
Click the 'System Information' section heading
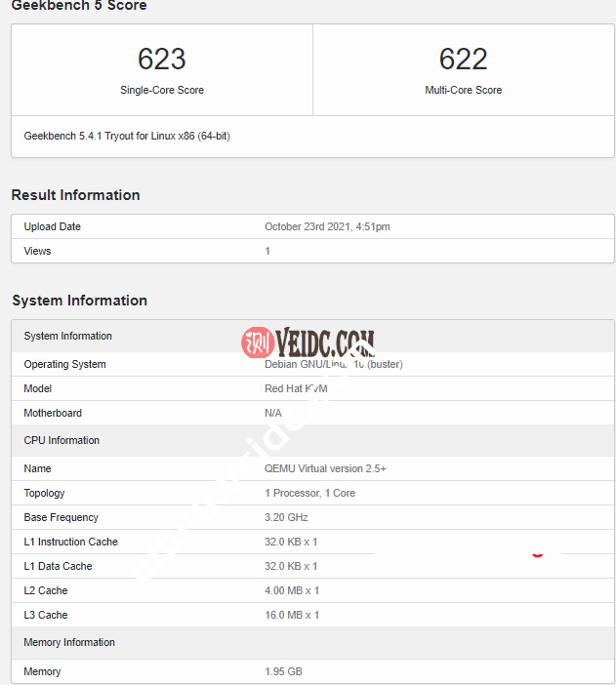(79, 301)
